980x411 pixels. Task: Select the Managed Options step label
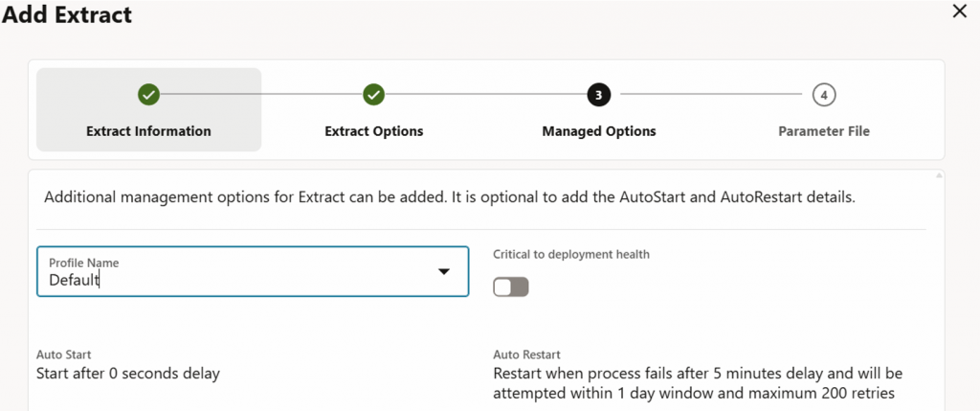(x=599, y=131)
